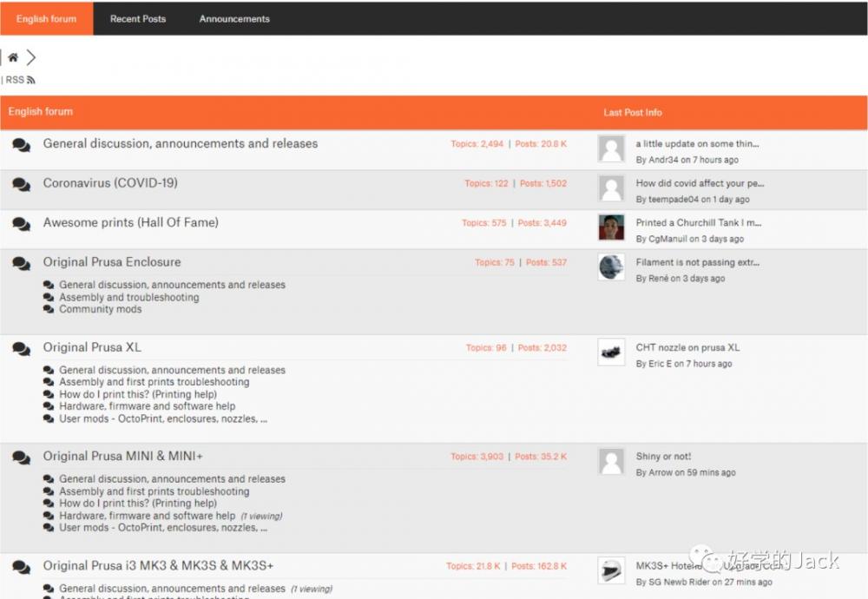Open the Coronavirus (COVID-19) forum
Image resolution: width=868 pixels, height=599 pixels.
tap(110, 182)
